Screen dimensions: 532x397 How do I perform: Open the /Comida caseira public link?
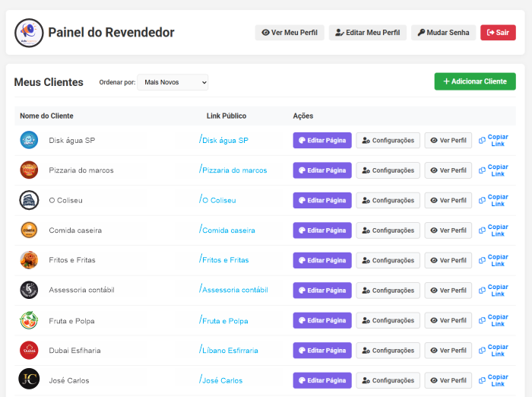tap(227, 230)
